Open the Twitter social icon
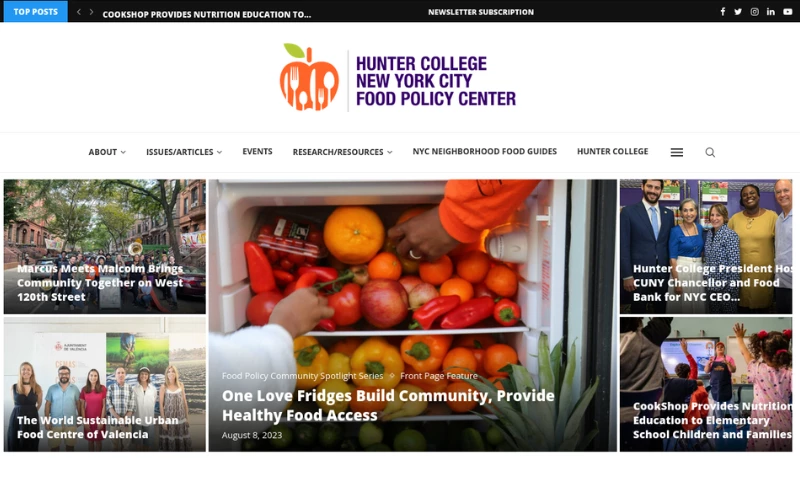This screenshot has width=800, height=480. pos(738,12)
